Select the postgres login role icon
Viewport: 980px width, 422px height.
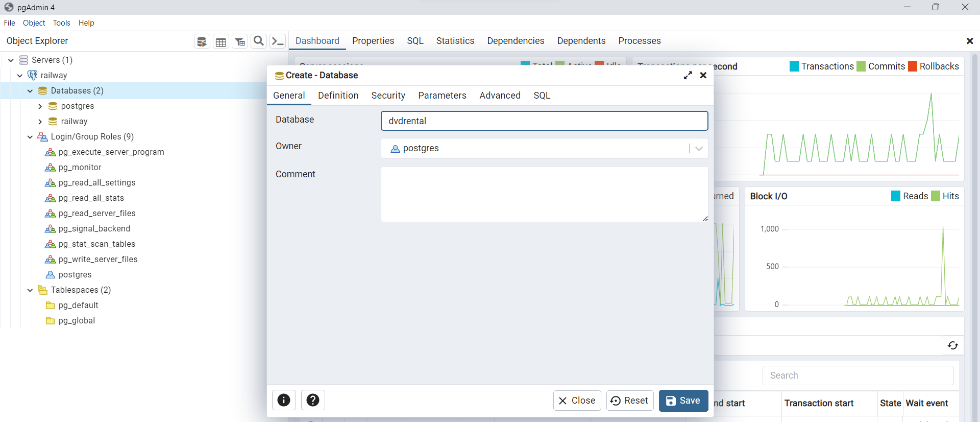tap(50, 274)
